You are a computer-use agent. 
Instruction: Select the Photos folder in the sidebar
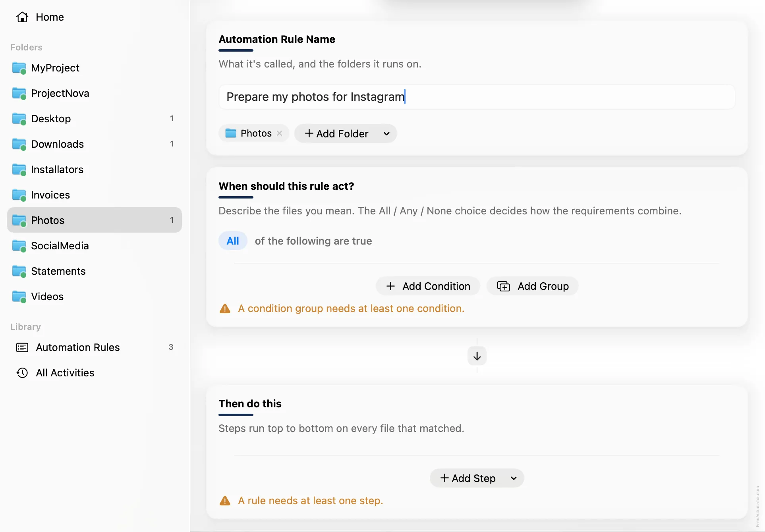(x=95, y=220)
